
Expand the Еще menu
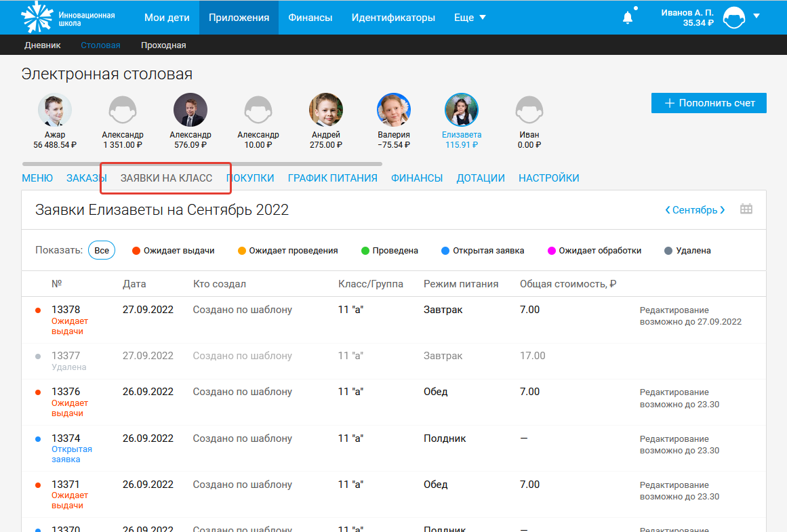[470, 18]
